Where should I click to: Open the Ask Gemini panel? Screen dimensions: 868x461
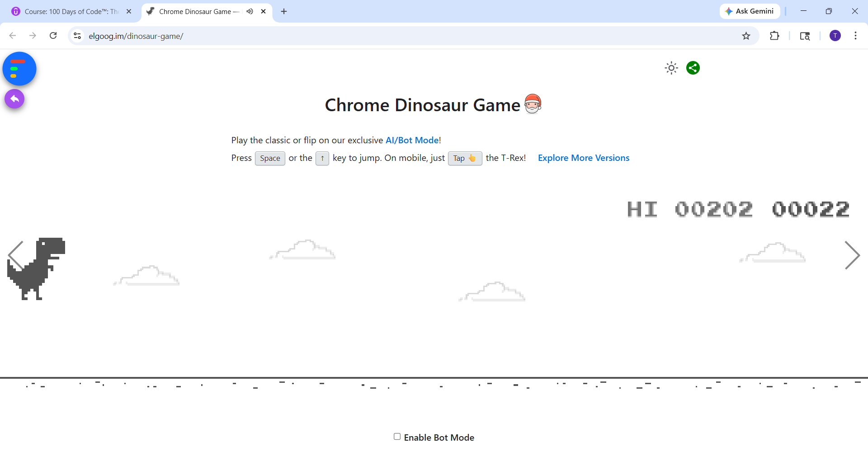pos(749,11)
